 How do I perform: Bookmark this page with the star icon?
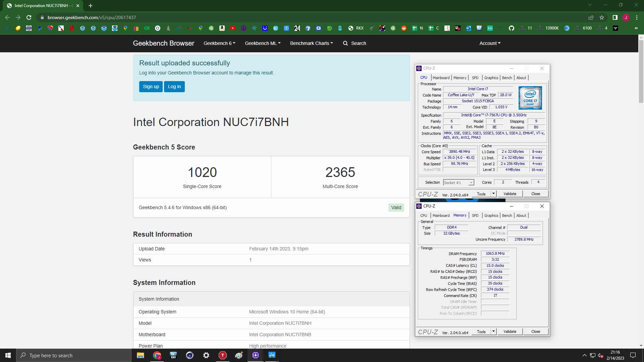click(x=602, y=17)
